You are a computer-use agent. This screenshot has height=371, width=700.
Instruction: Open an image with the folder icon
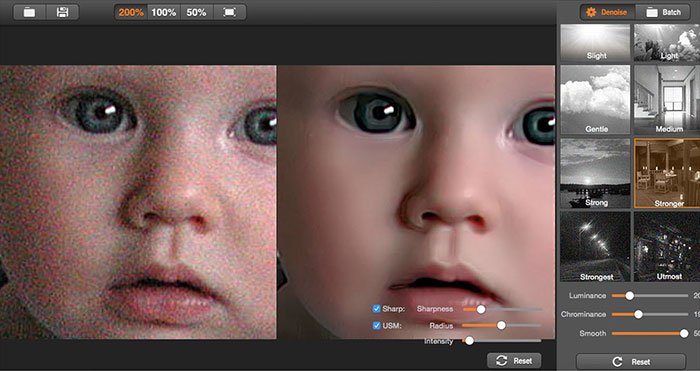29,12
